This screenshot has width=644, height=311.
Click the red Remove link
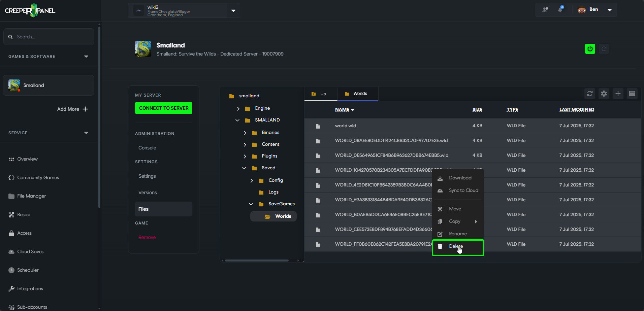click(x=147, y=237)
